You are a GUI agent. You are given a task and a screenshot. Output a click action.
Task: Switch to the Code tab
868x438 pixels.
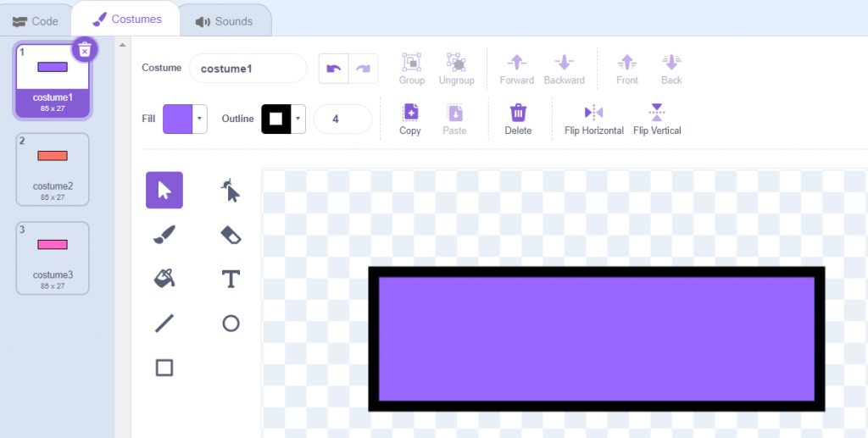[x=35, y=20]
